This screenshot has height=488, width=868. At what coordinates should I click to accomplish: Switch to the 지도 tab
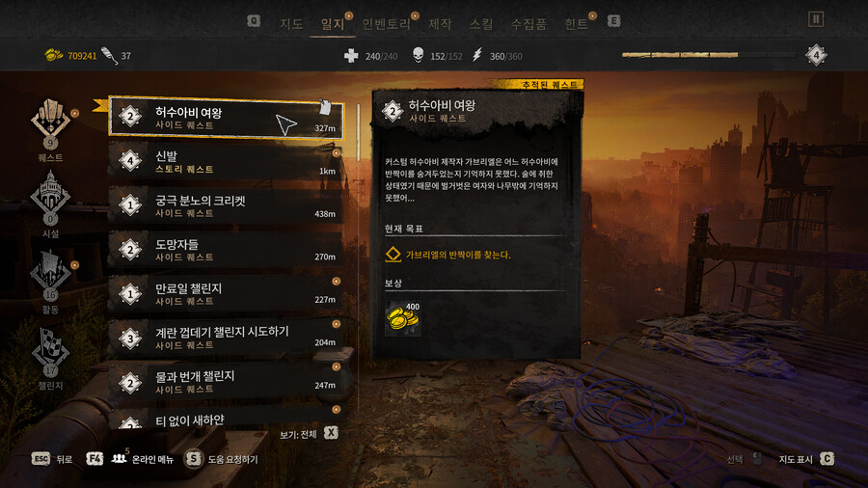click(291, 24)
